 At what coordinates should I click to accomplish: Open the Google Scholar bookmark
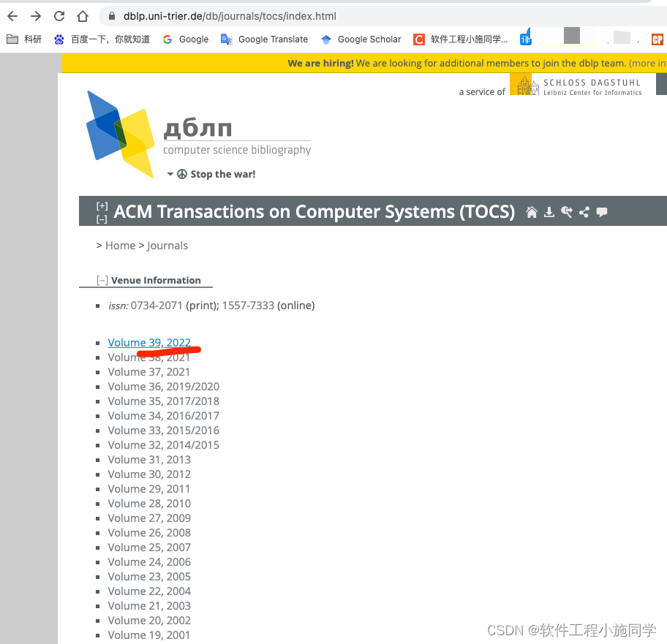point(361,39)
